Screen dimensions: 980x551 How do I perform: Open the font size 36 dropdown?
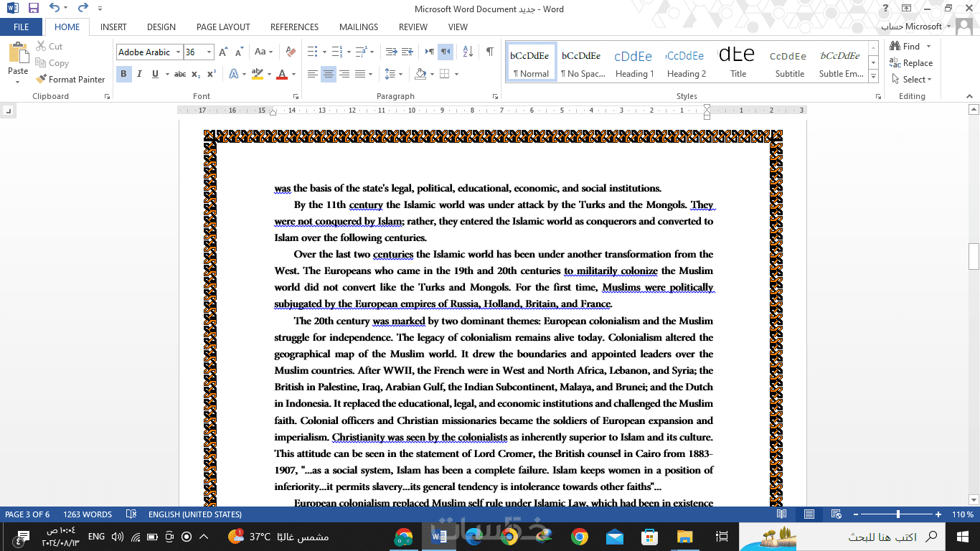[x=209, y=52]
